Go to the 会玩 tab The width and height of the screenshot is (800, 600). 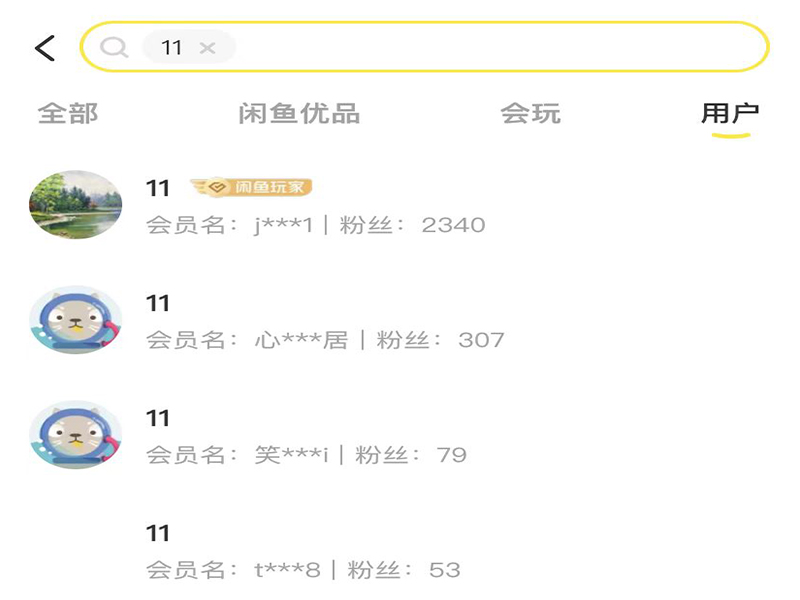click(530, 114)
